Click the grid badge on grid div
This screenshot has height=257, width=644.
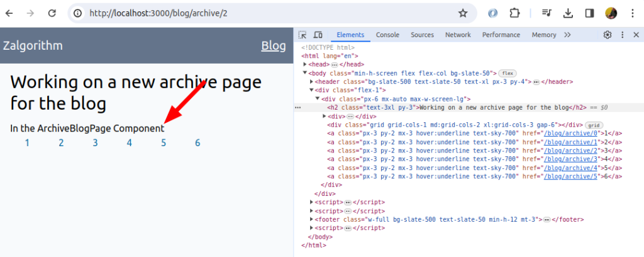(594, 125)
